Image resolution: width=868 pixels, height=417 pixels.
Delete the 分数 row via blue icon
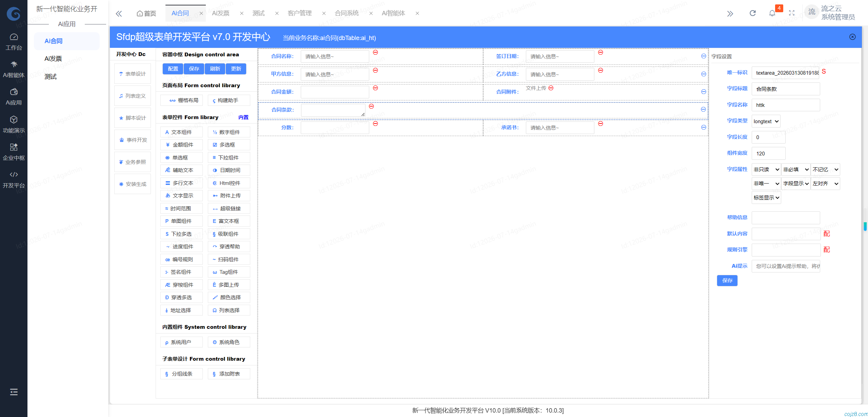click(704, 127)
